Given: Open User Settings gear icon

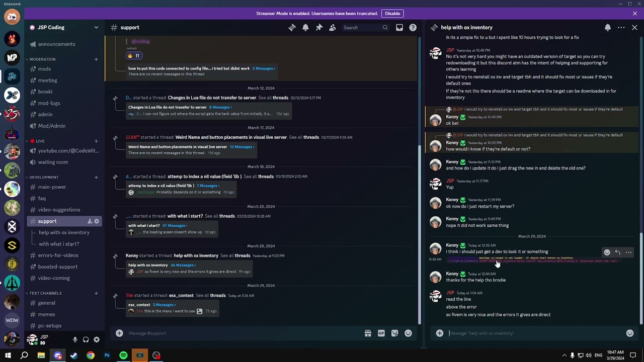Looking at the screenshot, I should pos(97,339).
